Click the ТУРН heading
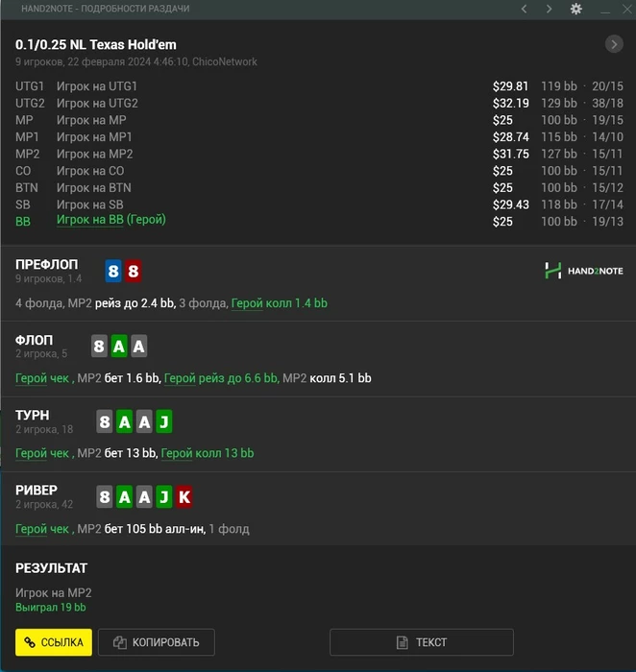The height and width of the screenshot is (672, 636). (x=33, y=416)
